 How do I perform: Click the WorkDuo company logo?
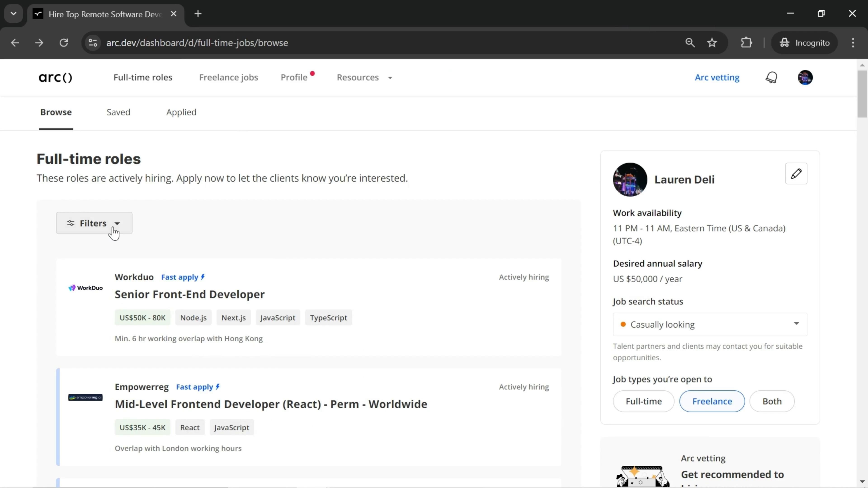pos(86,288)
